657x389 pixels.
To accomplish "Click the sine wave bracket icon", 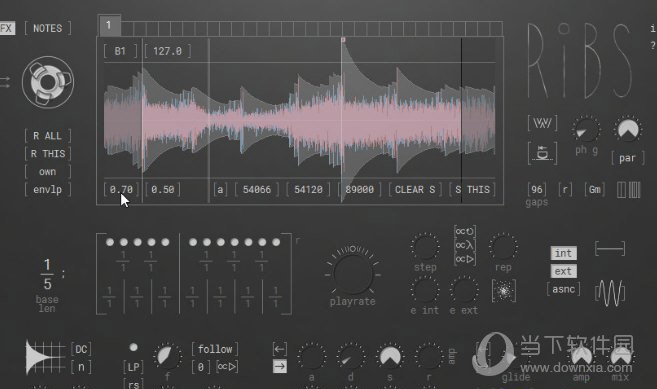I will pyautogui.click(x=610, y=293).
